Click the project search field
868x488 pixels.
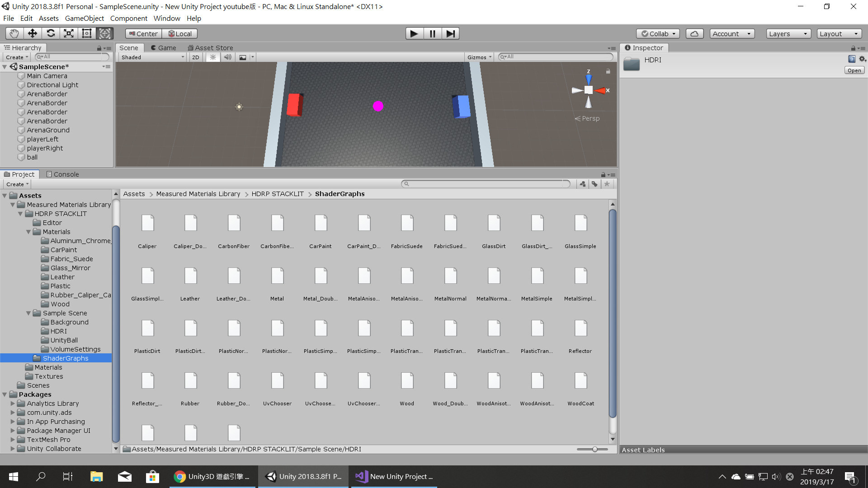[485, 184]
